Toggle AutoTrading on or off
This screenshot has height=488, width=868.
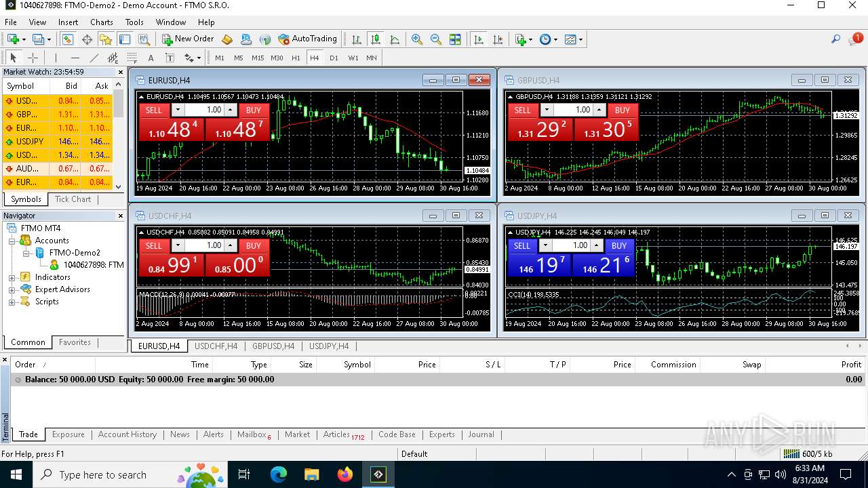pyautogui.click(x=308, y=39)
